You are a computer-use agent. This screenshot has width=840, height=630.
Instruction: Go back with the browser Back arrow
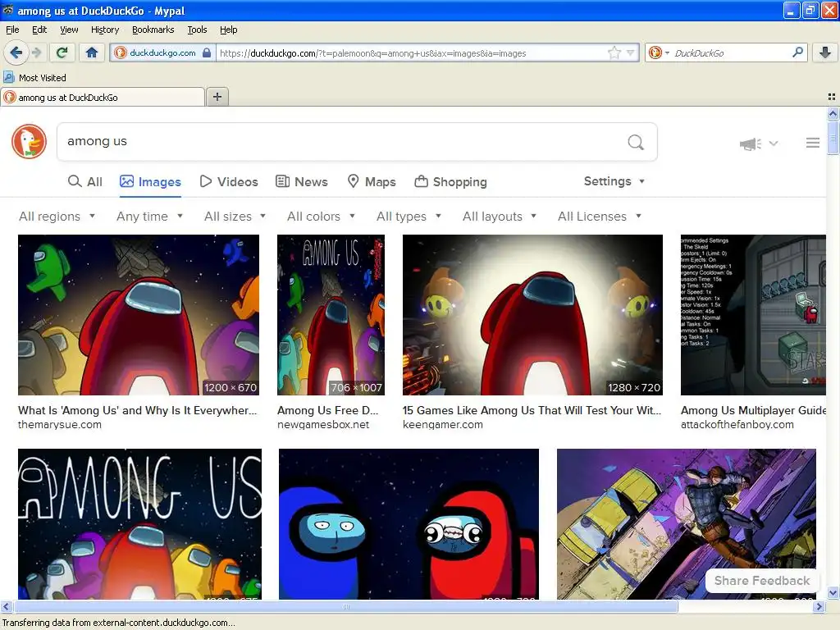click(16, 52)
